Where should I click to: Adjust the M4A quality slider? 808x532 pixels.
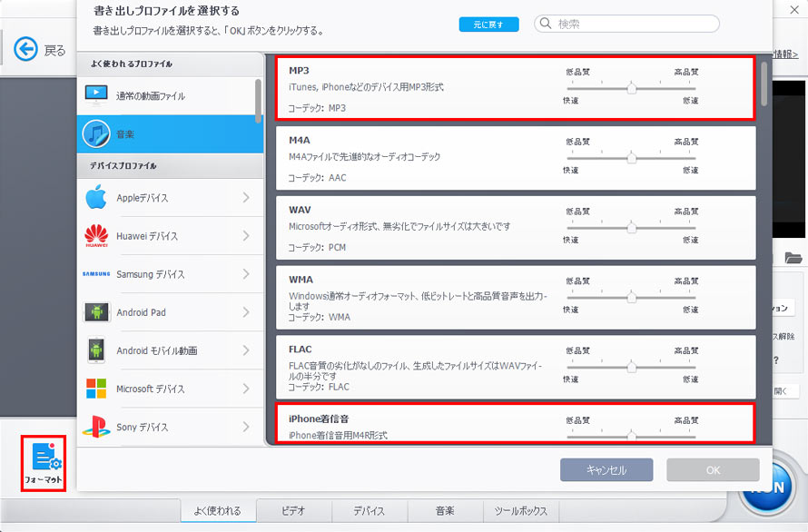(x=631, y=158)
